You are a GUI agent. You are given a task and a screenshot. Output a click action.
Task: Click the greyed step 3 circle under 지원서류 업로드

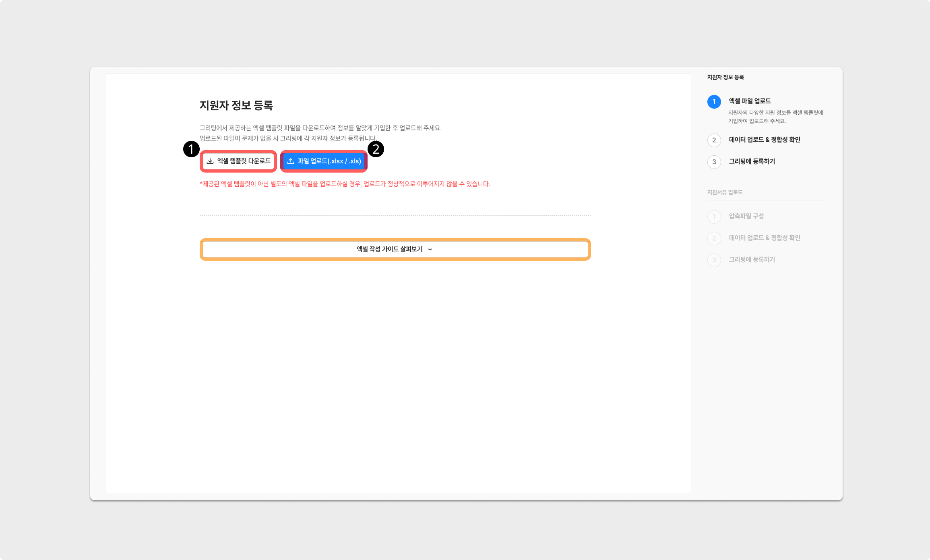tap(714, 260)
